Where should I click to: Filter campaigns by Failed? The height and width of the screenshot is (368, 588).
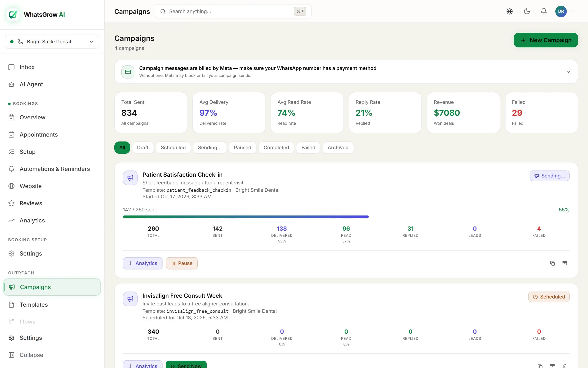(x=308, y=147)
